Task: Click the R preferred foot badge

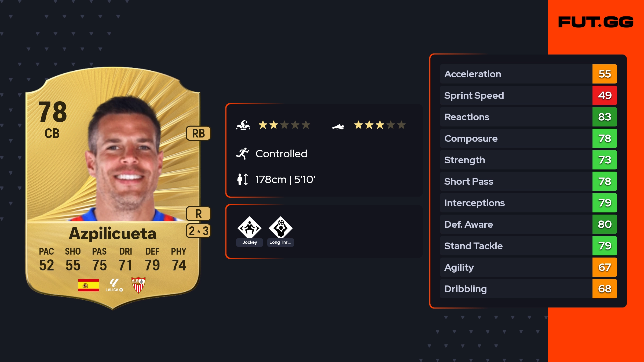Action: [x=199, y=214]
